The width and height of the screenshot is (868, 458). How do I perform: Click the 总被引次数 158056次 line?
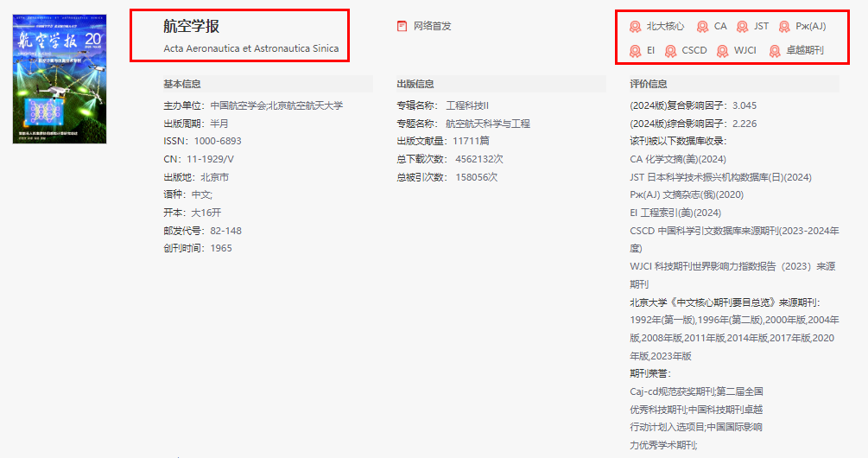coord(447,177)
